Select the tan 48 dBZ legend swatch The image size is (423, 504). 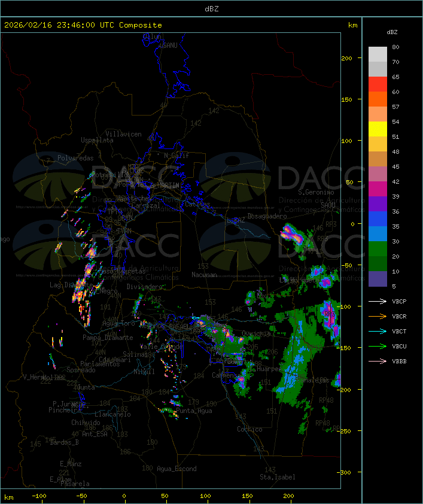(x=378, y=159)
